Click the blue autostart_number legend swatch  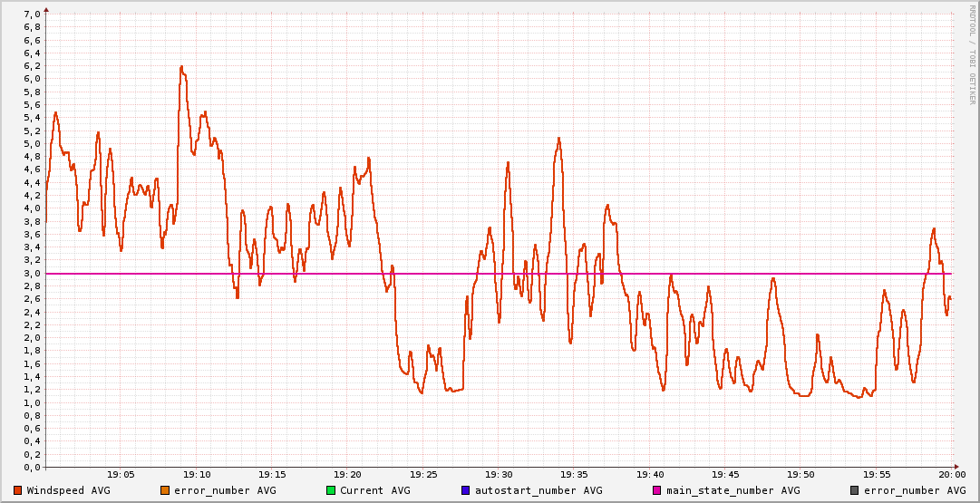(x=465, y=490)
